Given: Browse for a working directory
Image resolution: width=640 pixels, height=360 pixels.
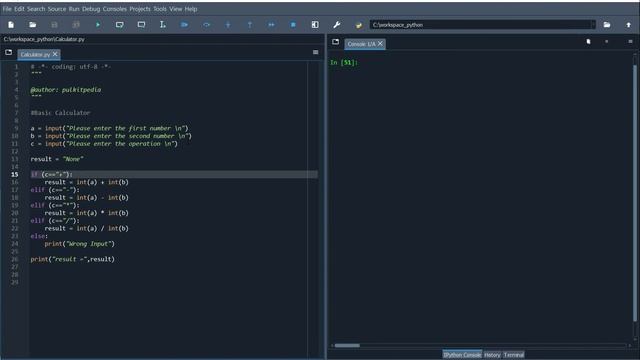Looking at the screenshot, I should pos(607,25).
